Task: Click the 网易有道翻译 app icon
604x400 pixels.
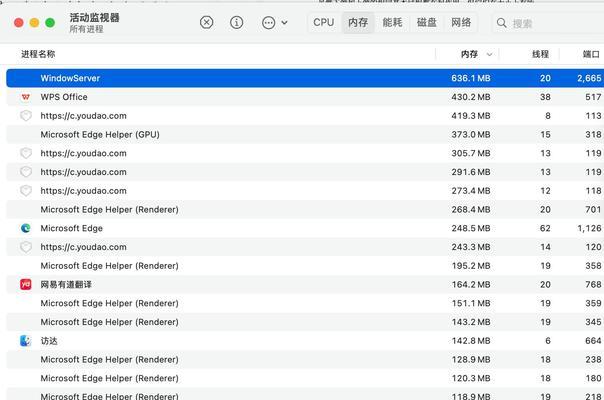Action: coord(26,284)
